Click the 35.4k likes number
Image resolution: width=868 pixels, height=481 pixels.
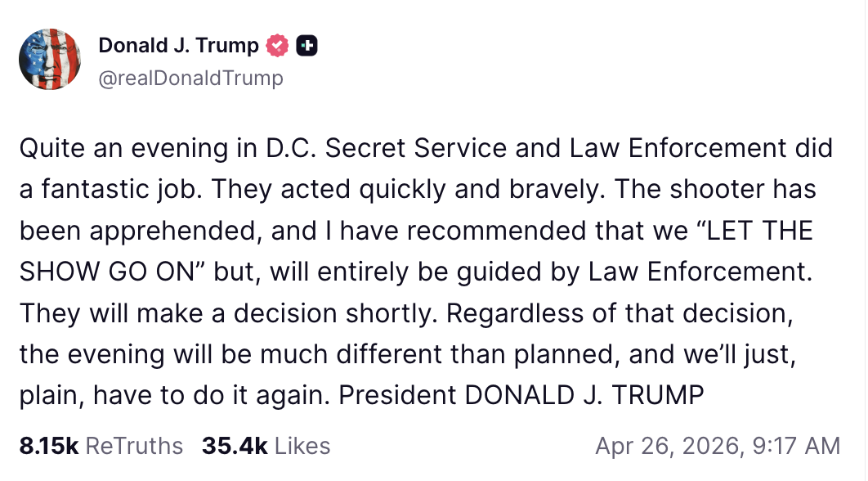(235, 446)
